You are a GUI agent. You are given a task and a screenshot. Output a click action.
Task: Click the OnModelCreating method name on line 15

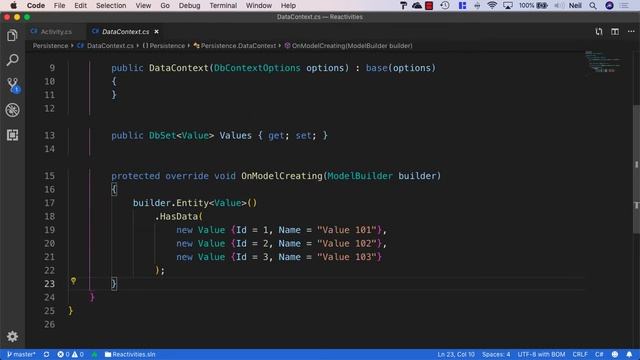click(282, 176)
